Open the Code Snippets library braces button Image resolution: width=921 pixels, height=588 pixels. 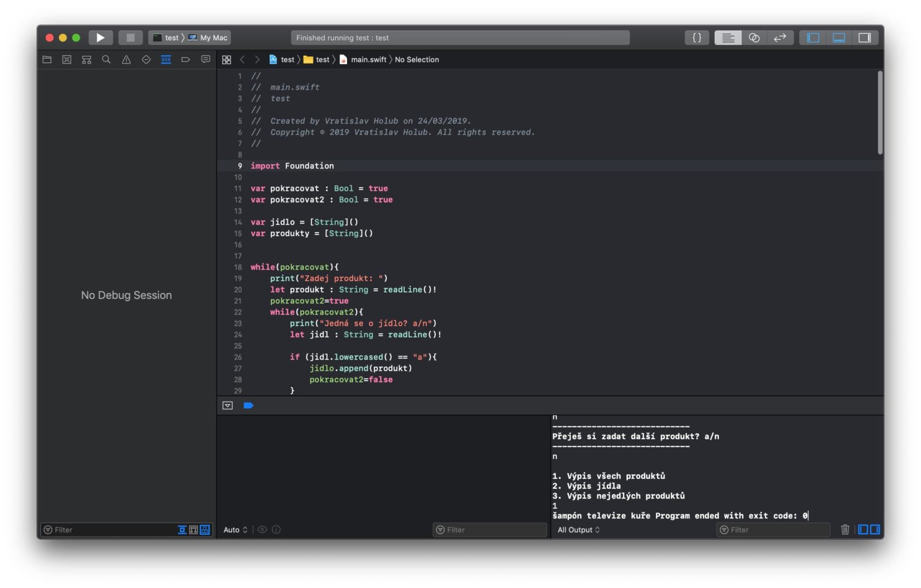pos(697,38)
